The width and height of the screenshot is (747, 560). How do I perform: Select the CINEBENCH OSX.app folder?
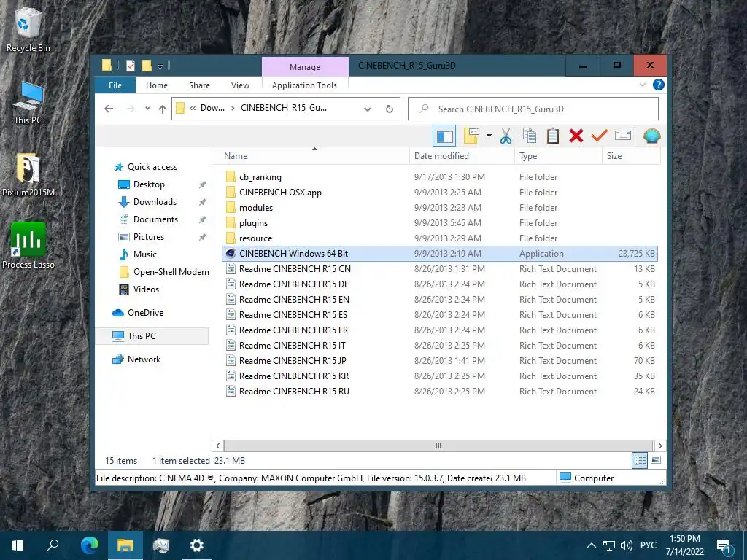pos(280,192)
